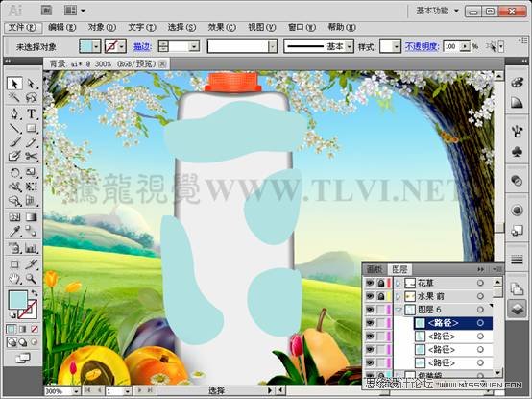This screenshot has height=399, width=532.
Task: Open the fill color dropdown arrow
Action: (97, 46)
